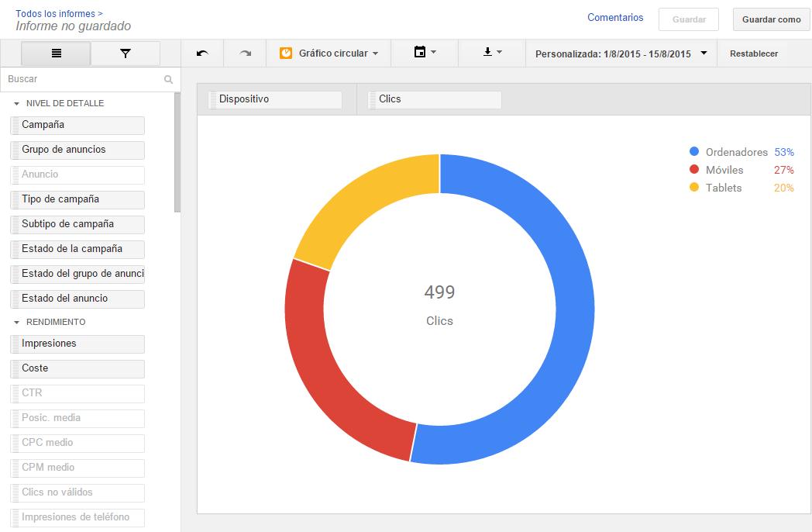812x532 pixels.
Task: Click the Móviles legend label
Action: [x=724, y=170]
